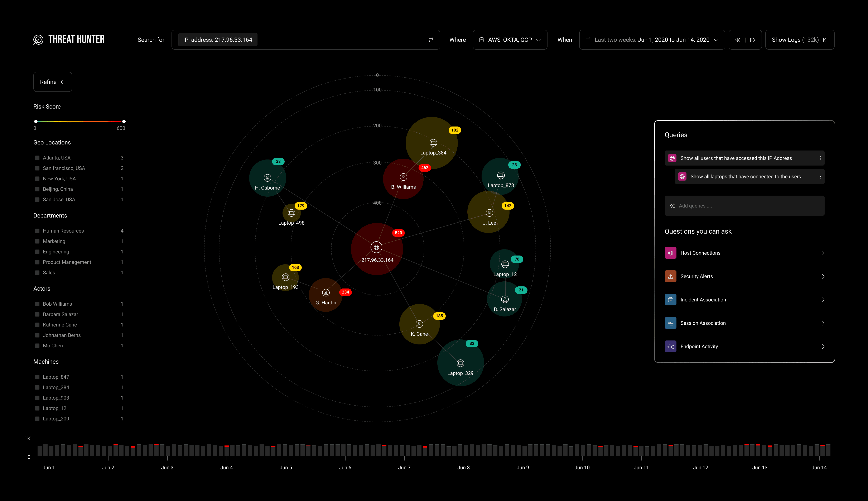Select the J. Lee user node
The width and height of the screenshot is (868, 501).
tap(489, 213)
